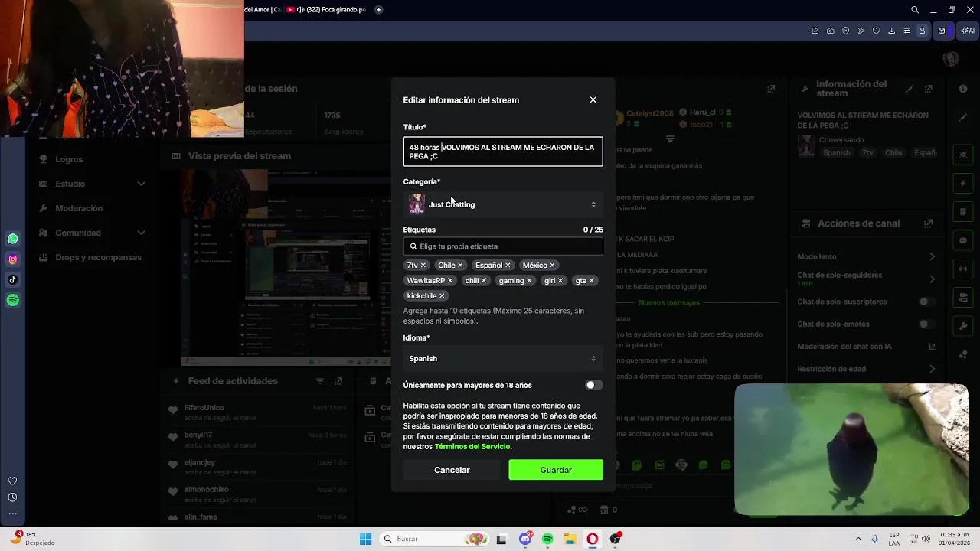
Task: Remove the gta tag
Action: (x=592, y=281)
